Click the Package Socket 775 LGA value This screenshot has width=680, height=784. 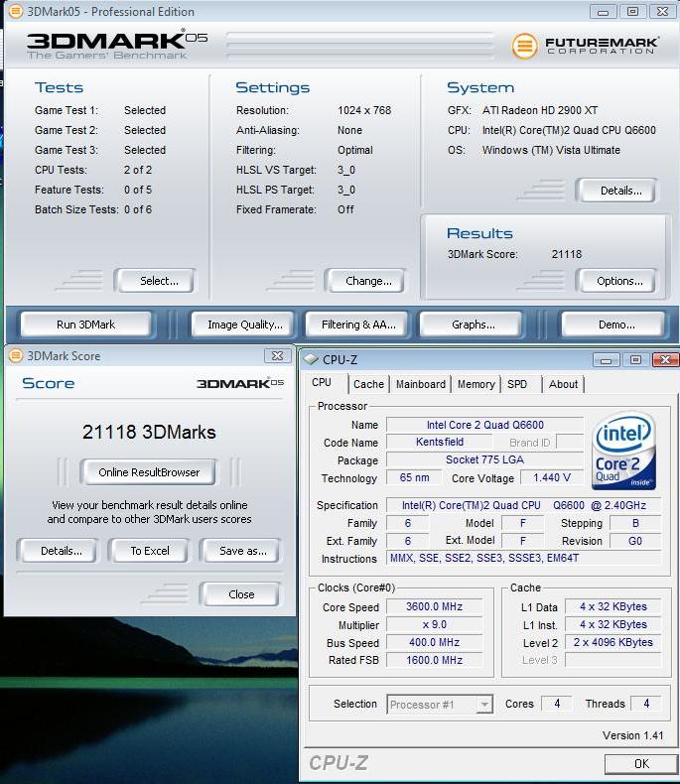pyautogui.click(x=484, y=459)
